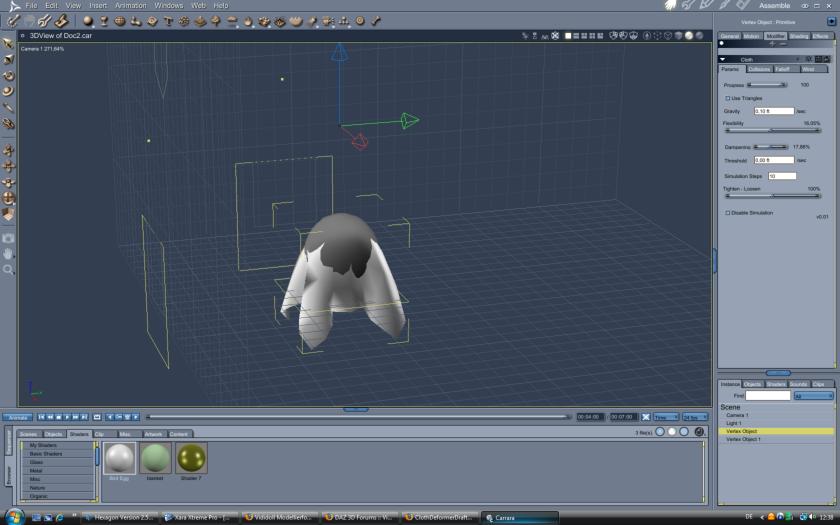Click the Gravity input field

pos(774,111)
